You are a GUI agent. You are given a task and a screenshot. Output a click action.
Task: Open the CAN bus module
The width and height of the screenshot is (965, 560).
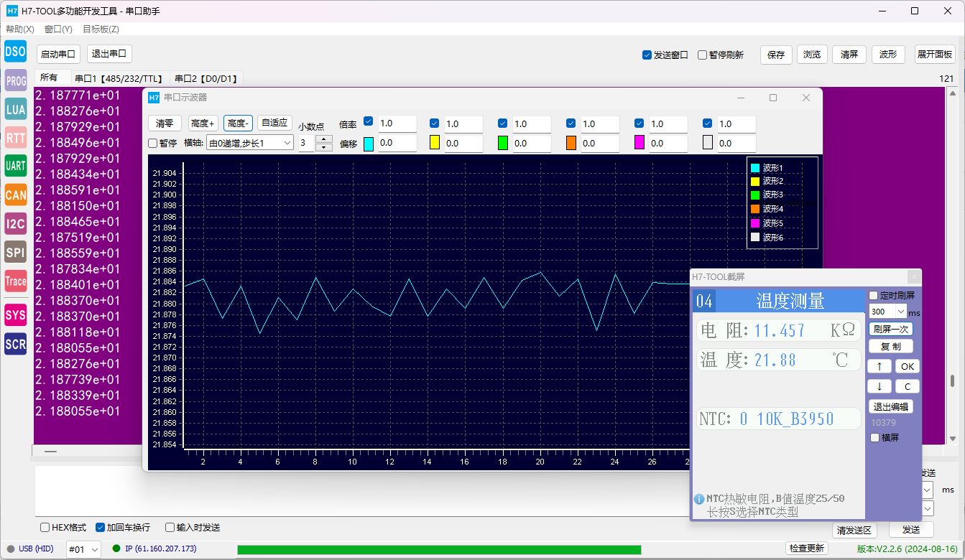pos(15,195)
